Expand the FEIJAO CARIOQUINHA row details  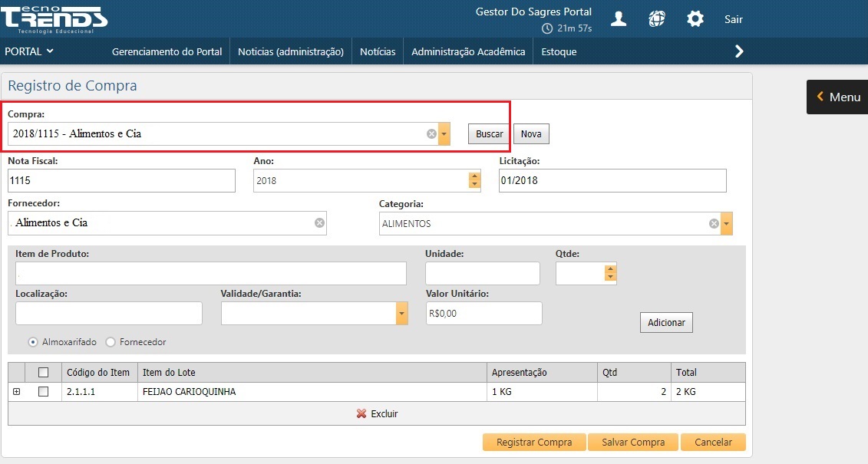click(x=16, y=391)
